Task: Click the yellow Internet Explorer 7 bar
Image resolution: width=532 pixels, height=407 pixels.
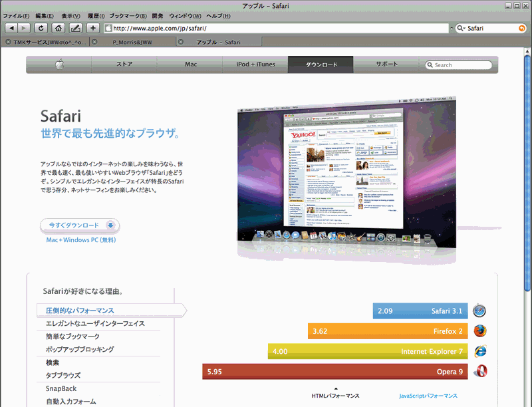Action: [x=368, y=351]
